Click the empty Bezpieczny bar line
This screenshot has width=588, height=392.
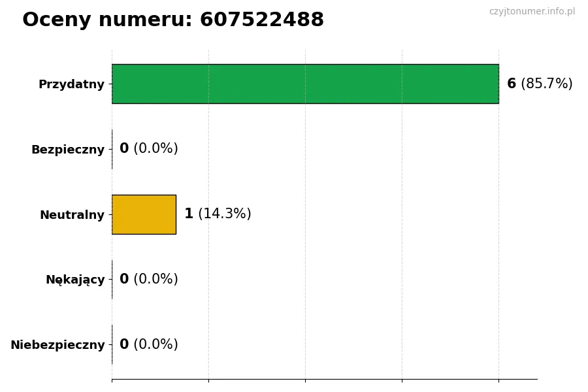pos(112,149)
